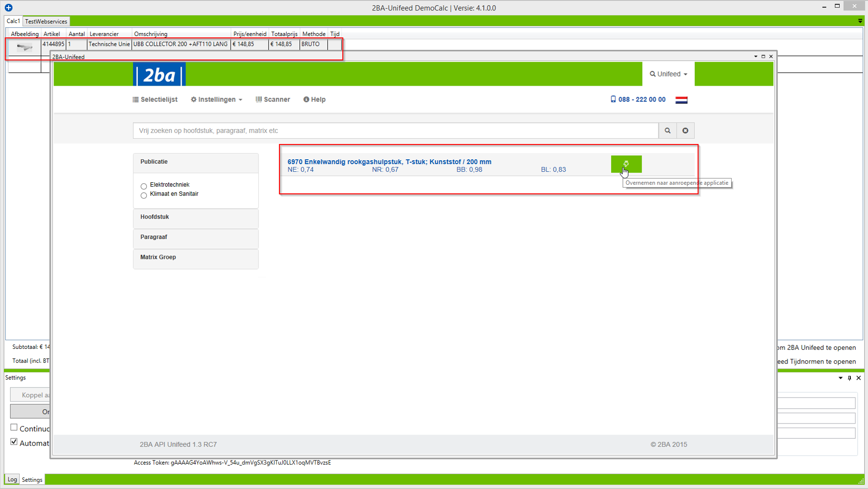The height and width of the screenshot is (489, 868).
Task: Switch to the TestWebservices tab
Action: [x=46, y=22]
